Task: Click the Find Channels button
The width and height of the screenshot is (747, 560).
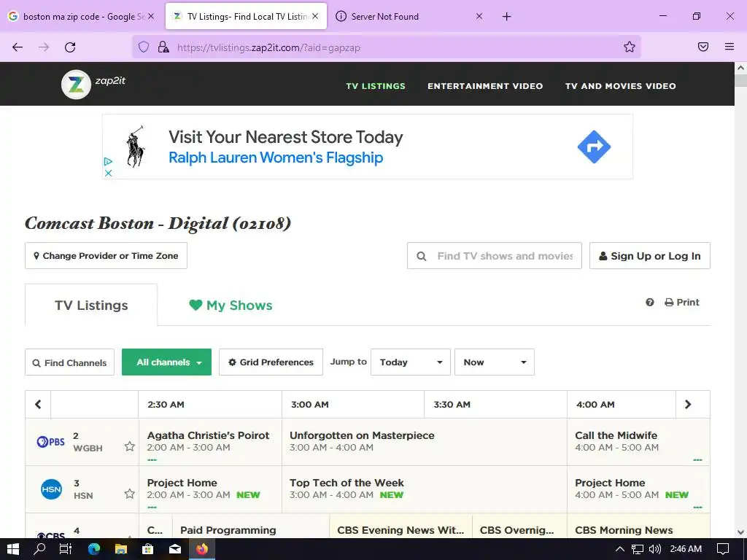Action: [69, 362]
